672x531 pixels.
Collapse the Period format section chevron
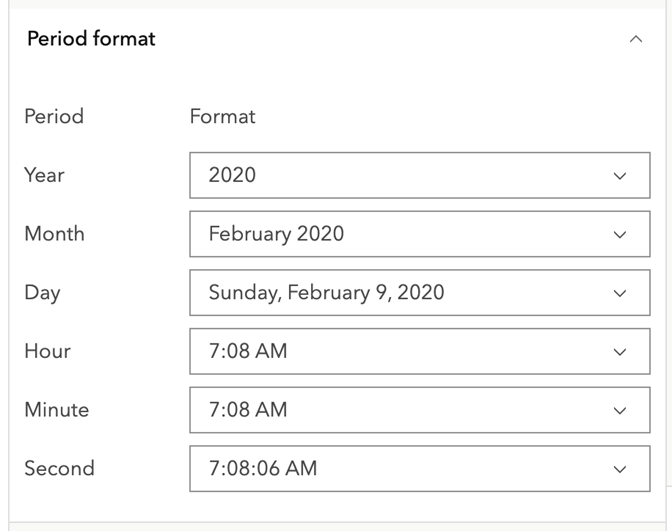pos(635,40)
